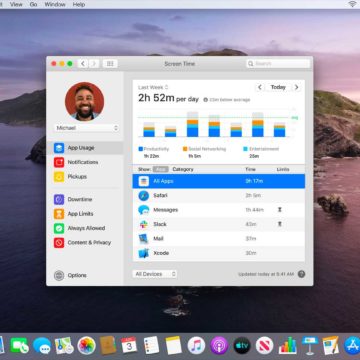360x360 pixels.
Task: Switch Show filter to Apps
Action: point(161,169)
